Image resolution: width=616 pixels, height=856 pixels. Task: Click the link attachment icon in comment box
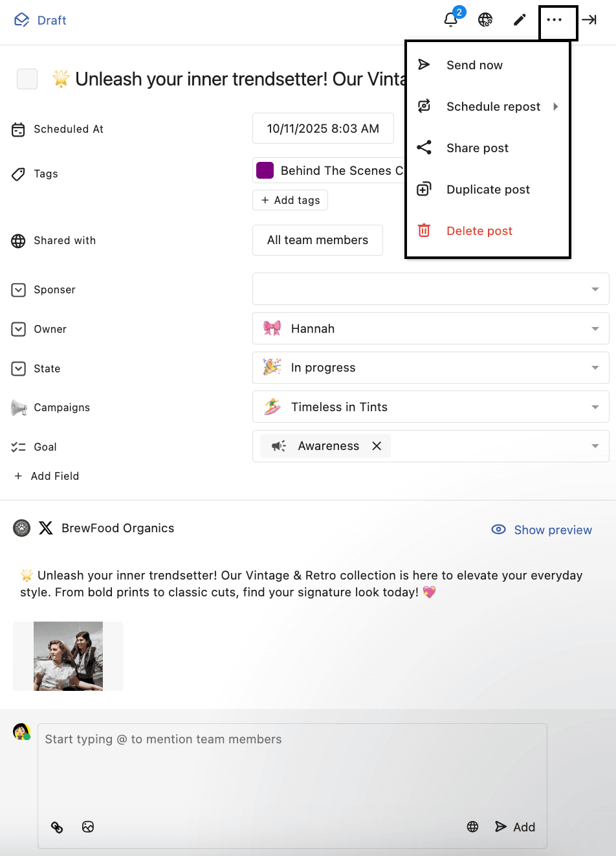click(57, 827)
